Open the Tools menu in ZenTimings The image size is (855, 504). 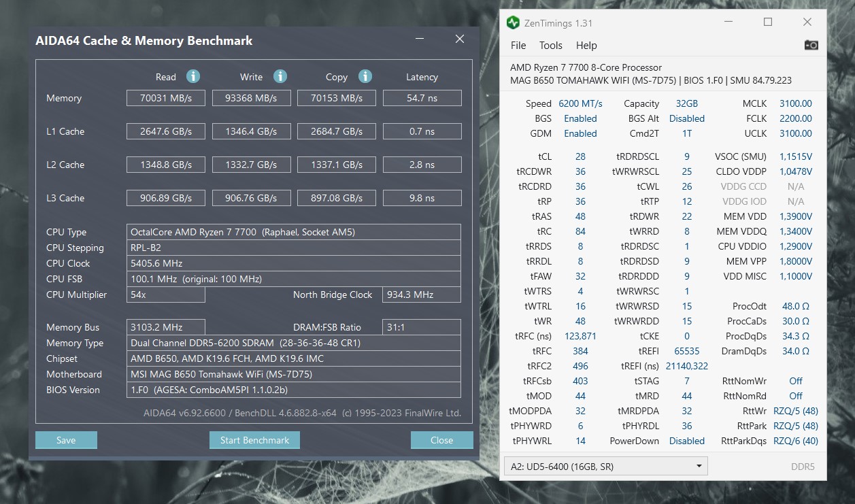click(551, 46)
